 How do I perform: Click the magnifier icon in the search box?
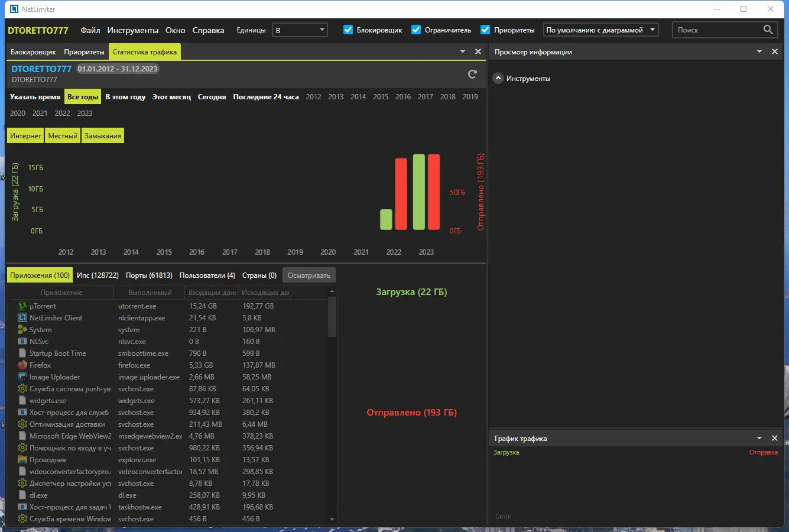tap(768, 30)
